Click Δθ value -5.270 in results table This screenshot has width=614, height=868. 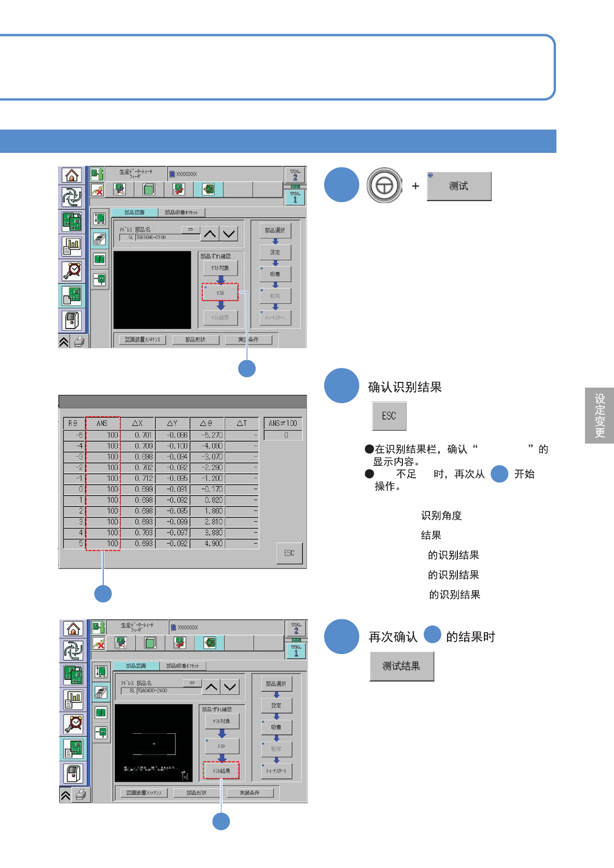207,435
